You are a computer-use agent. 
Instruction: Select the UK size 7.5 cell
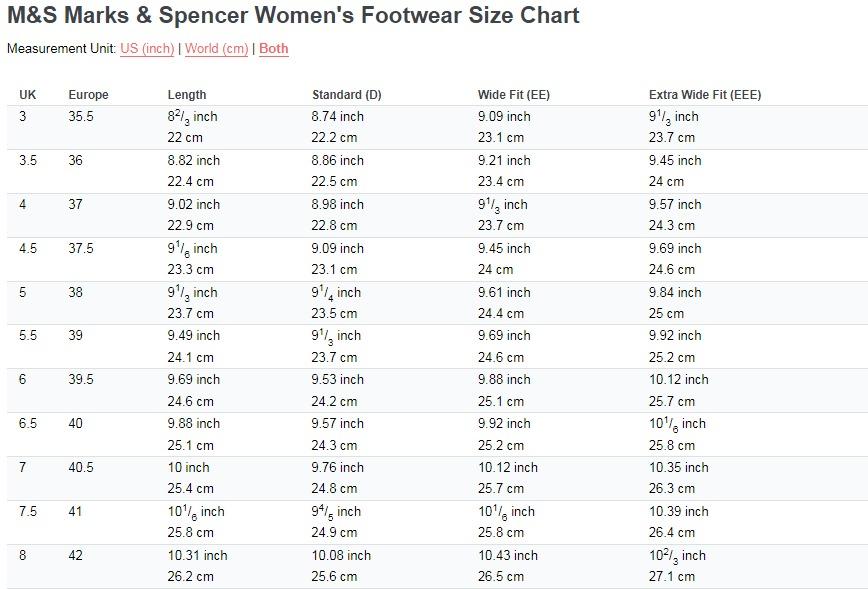point(28,511)
